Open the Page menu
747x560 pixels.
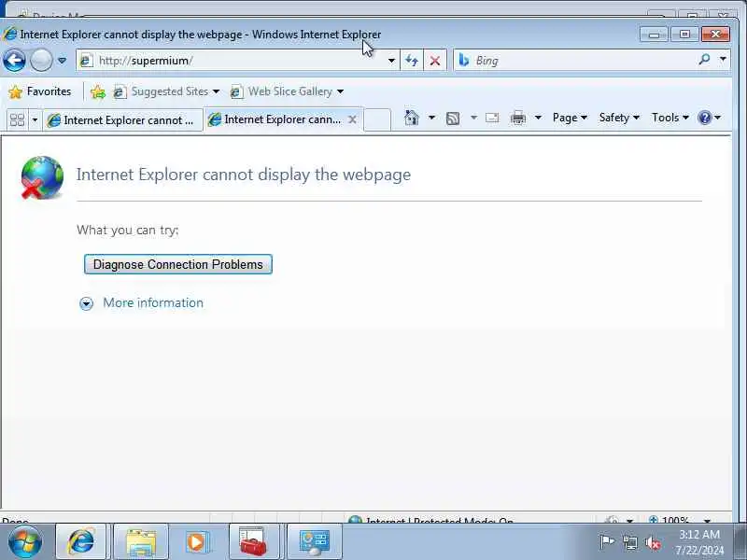570,118
